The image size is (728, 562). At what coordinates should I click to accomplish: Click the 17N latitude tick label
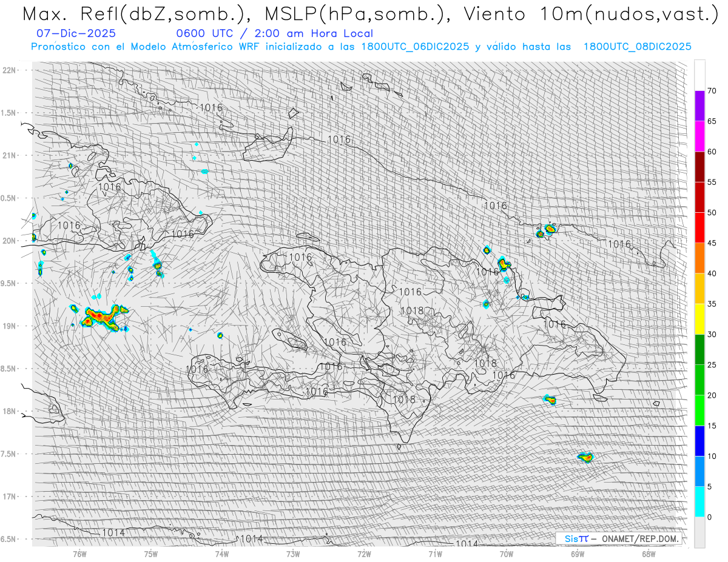click(x=9, y=497)
